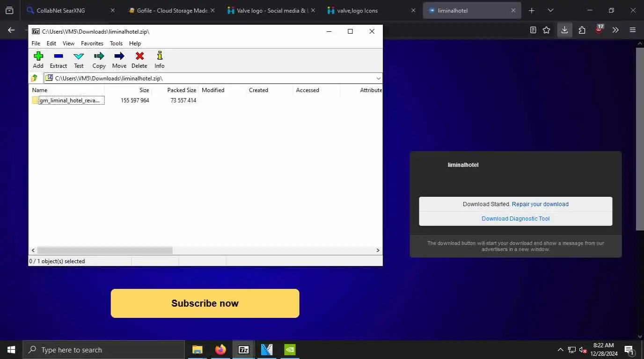Open the NVIDIA app on the taskbar
The width and height of the screenshot is (644, 359).
click(290, 350)
